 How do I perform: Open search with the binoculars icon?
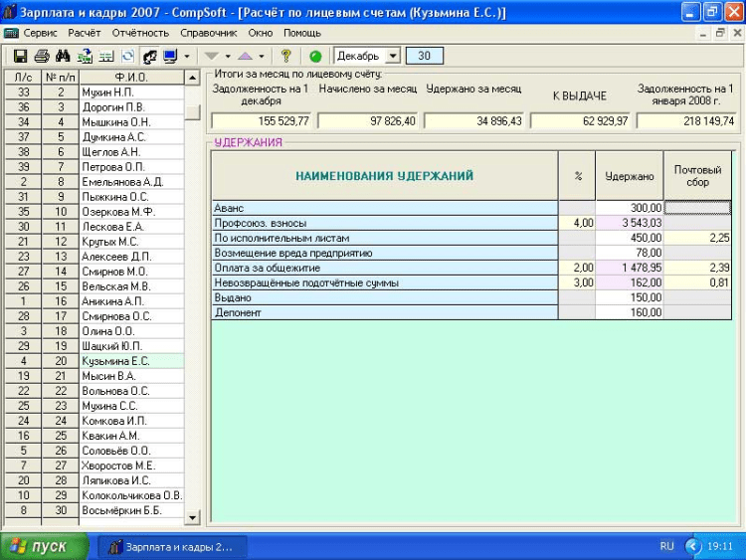pos(64,57)
